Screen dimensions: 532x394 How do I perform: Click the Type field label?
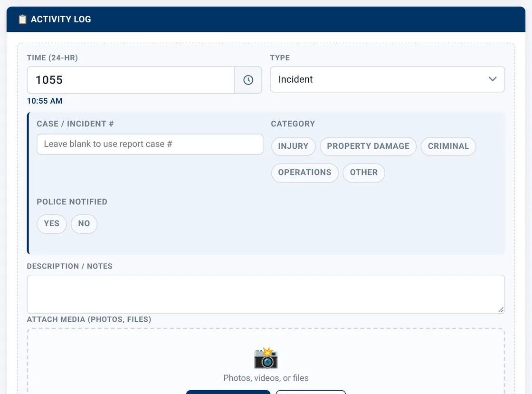(x=280, y=58)
